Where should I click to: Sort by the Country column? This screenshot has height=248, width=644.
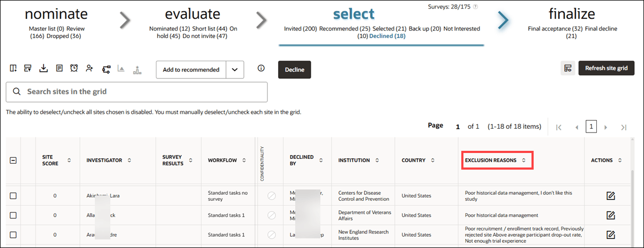pyautogui.click(x=432, y=160)
